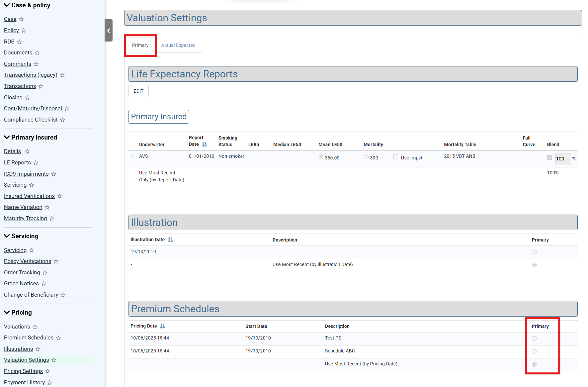Screen dimensions: 588x387
Task: Select Test PS as primary premium schedule
Action: point(534,339)
